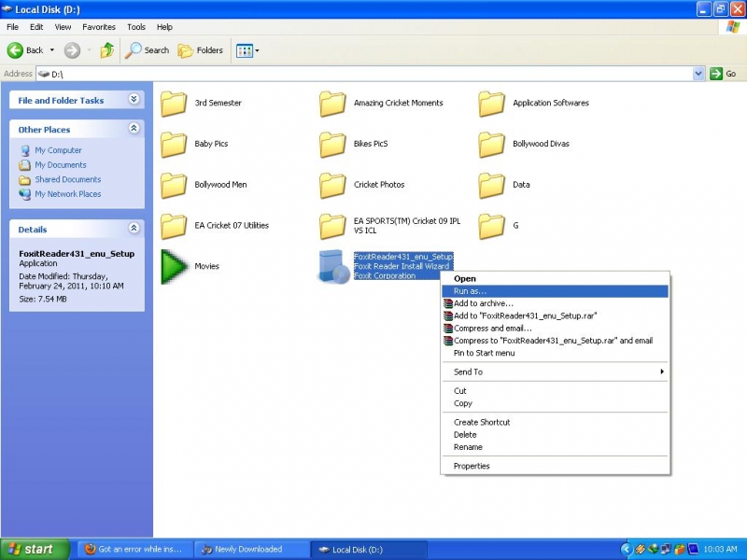
Task: Select the Cricket Photos folder icon
Action: click(333, 185)
